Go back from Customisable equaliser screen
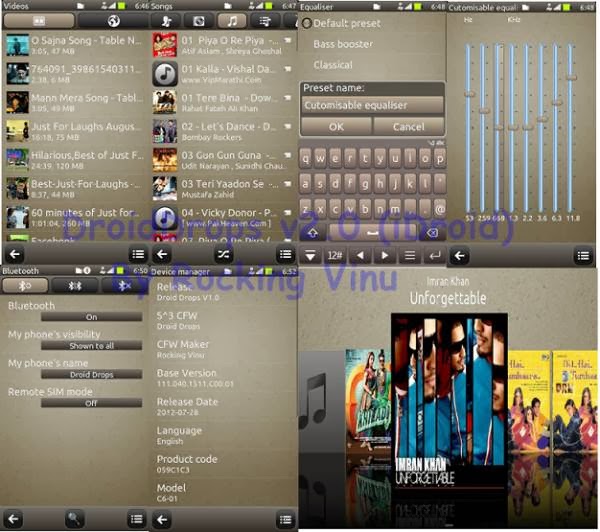The width and height of the screenshot is (600, 532). [x=460, y=255]
